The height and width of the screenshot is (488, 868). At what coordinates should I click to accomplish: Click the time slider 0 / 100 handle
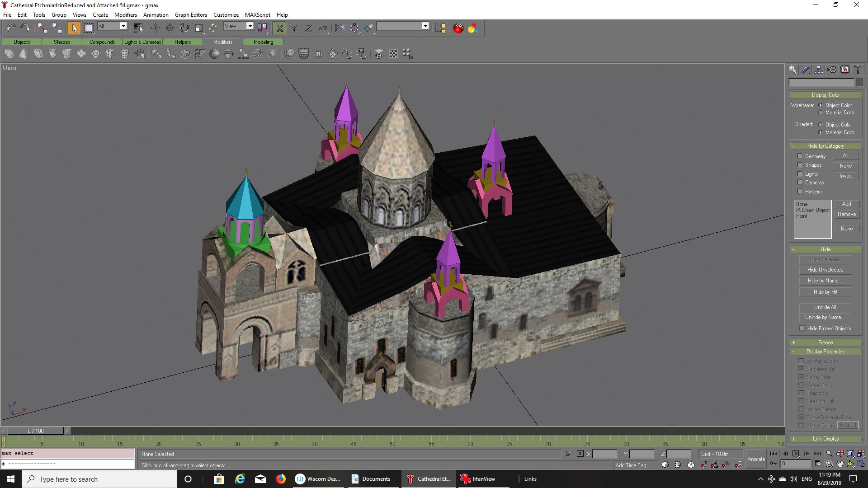click(x=35, y=431)
